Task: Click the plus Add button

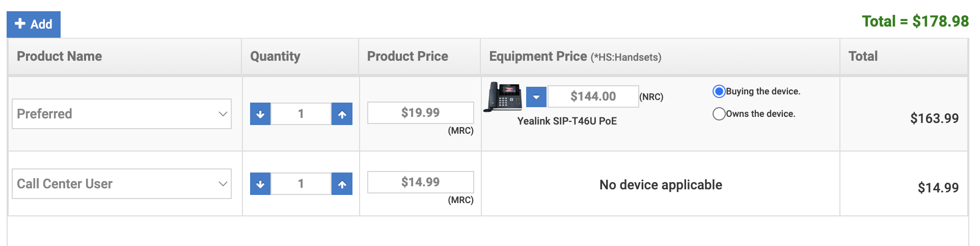Action: click(x=34, y=24)
